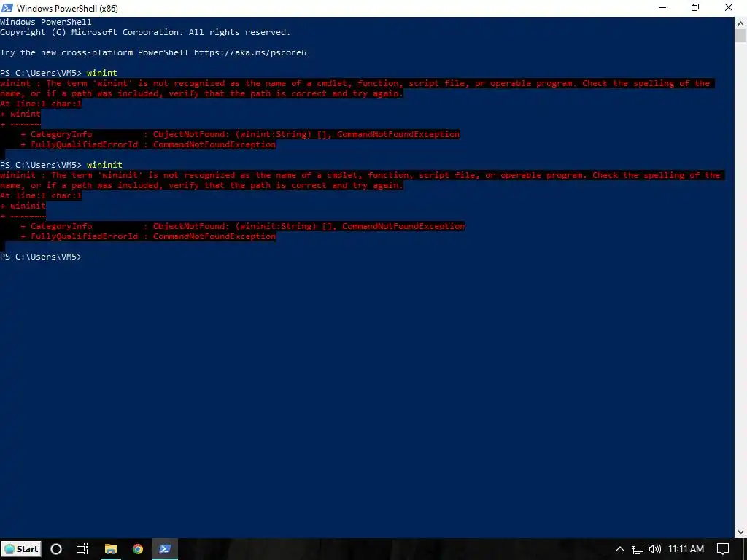Restore down the PowerShell window
This screenshot has height=560, width=747.
tap(695, 8)
